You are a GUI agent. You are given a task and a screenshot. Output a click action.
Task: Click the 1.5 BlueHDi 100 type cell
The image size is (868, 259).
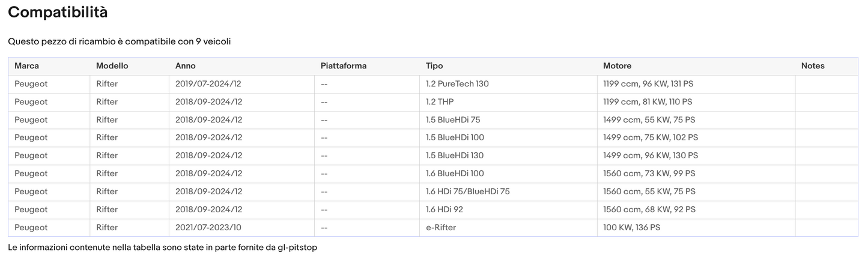click(455, 137)
